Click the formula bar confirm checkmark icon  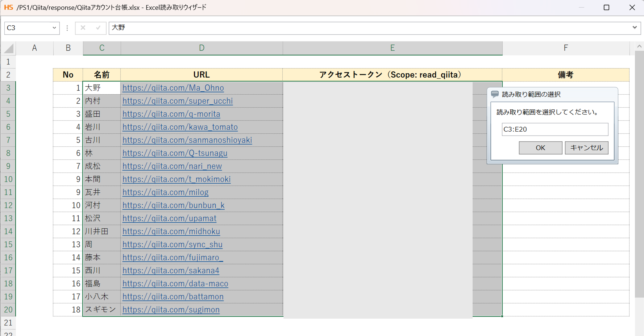pos(98,28)
